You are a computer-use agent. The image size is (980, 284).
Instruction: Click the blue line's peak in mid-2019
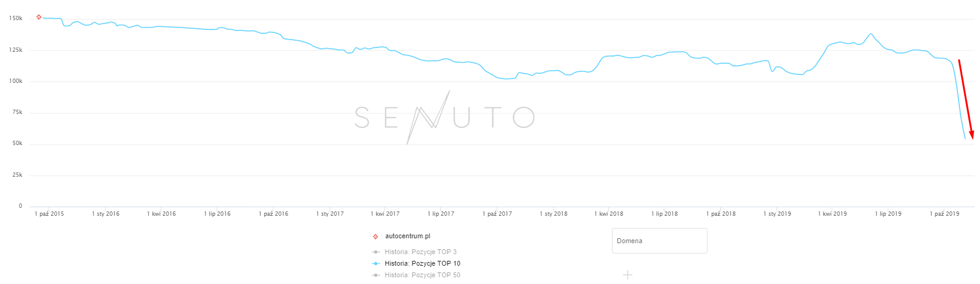tap(871, 34)
